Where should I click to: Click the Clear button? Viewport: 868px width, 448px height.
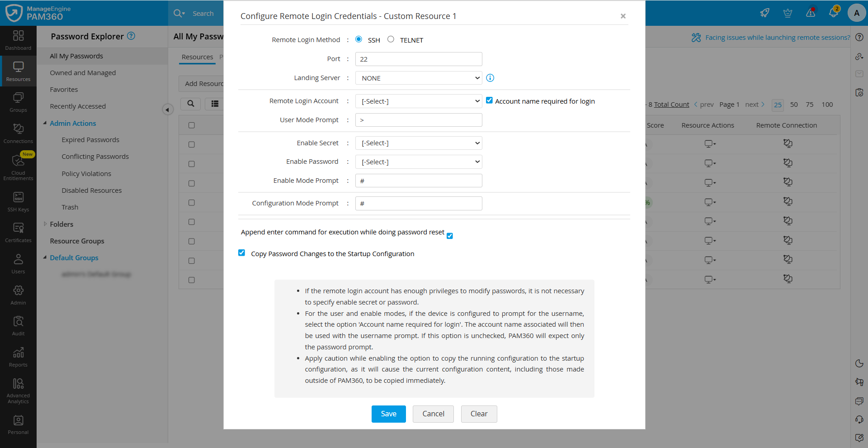pos(479,414)
